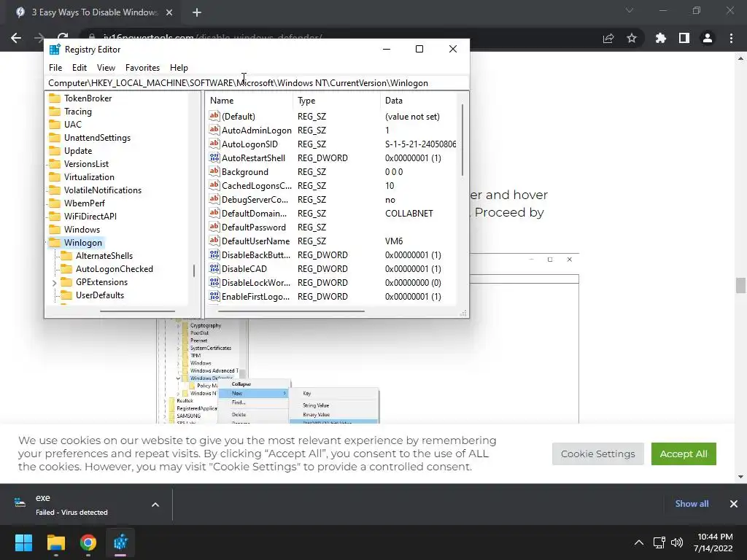Select the AutoLogonChecked tree key

[x=115, y=268]
